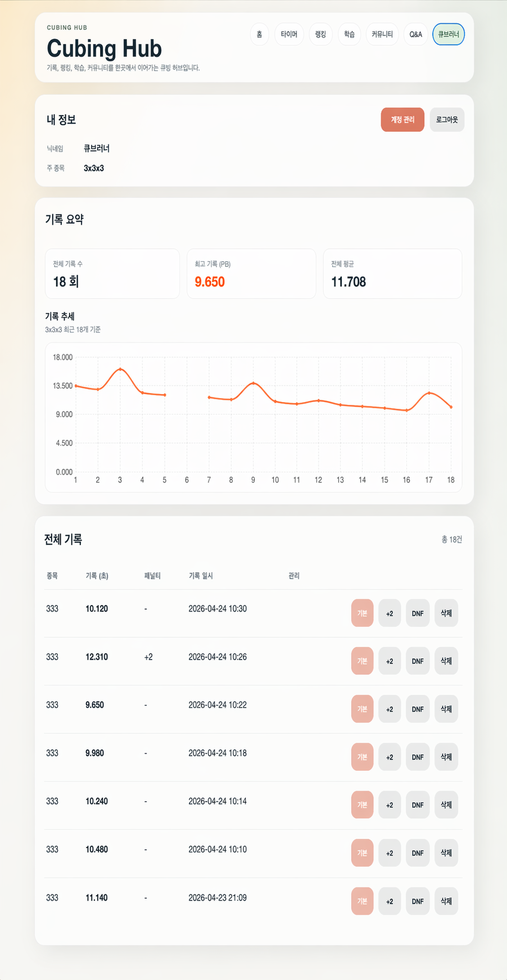Apply +2 to the 9.650 record
The height and width of the screenshot is (980, 507).
[390, 709]
